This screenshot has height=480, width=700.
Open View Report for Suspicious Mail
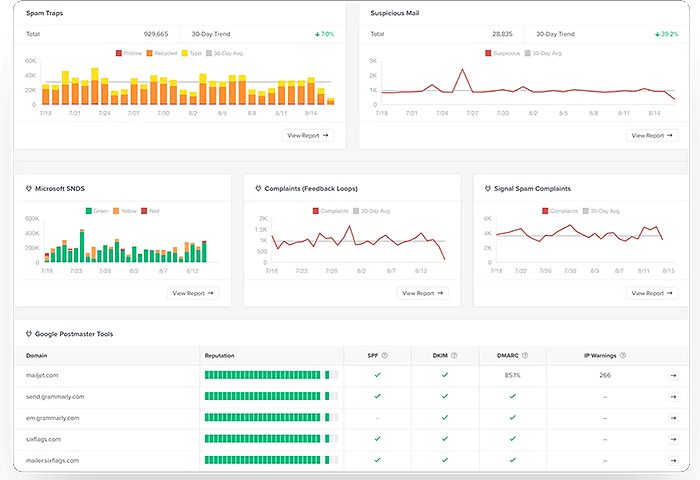point(651,135)
